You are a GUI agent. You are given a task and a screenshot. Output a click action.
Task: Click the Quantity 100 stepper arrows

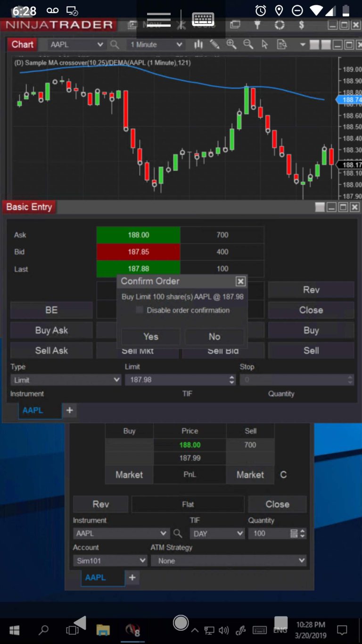coord(303,534)
